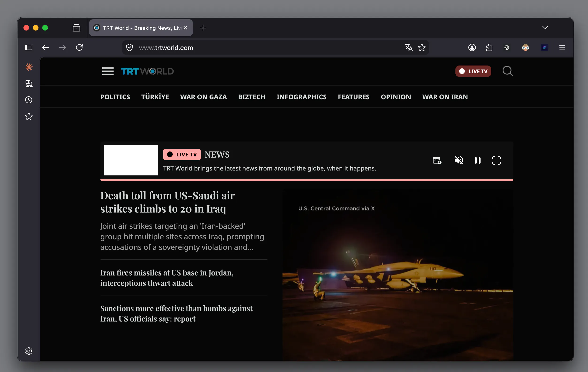Open the site search magnifier

(508, 71)
